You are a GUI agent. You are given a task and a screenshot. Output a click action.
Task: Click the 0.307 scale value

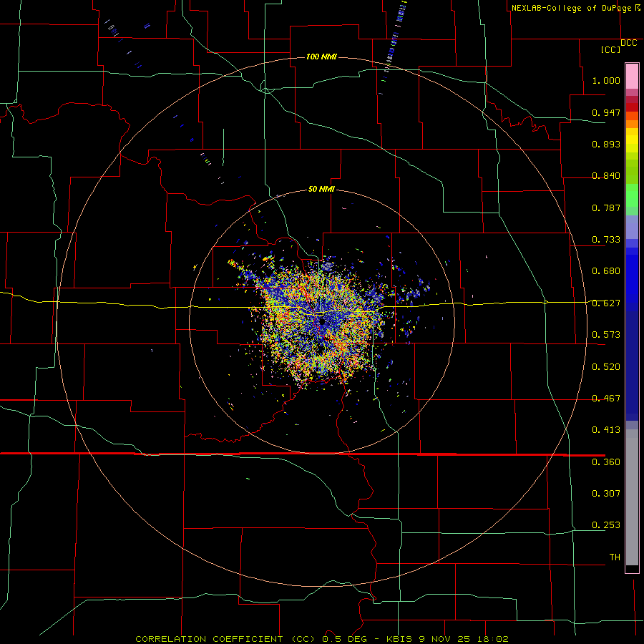[x=606, y=494]
